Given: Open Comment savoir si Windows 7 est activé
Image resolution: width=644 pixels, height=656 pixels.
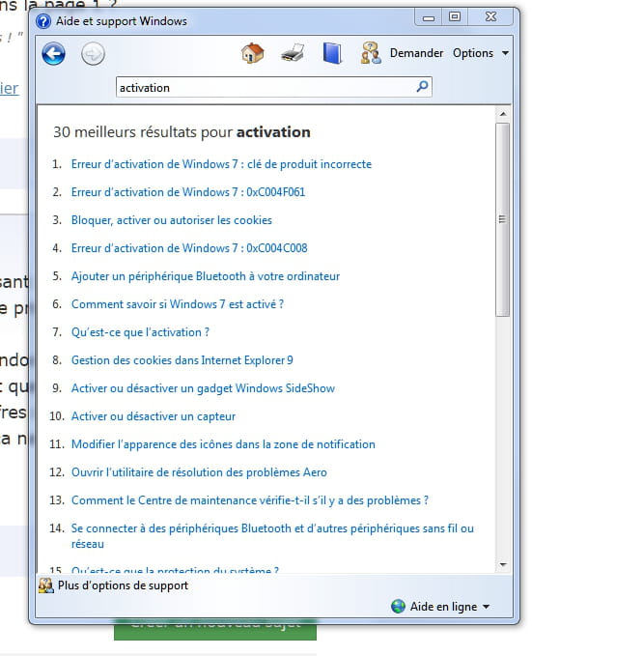Looking at the screenshot, I should (x=178, y=304).
